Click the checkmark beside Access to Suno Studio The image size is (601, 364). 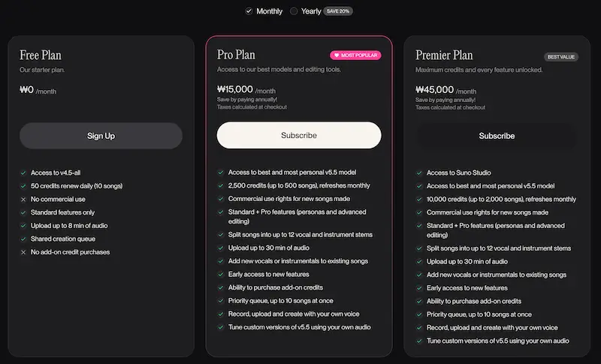point(419,173)
